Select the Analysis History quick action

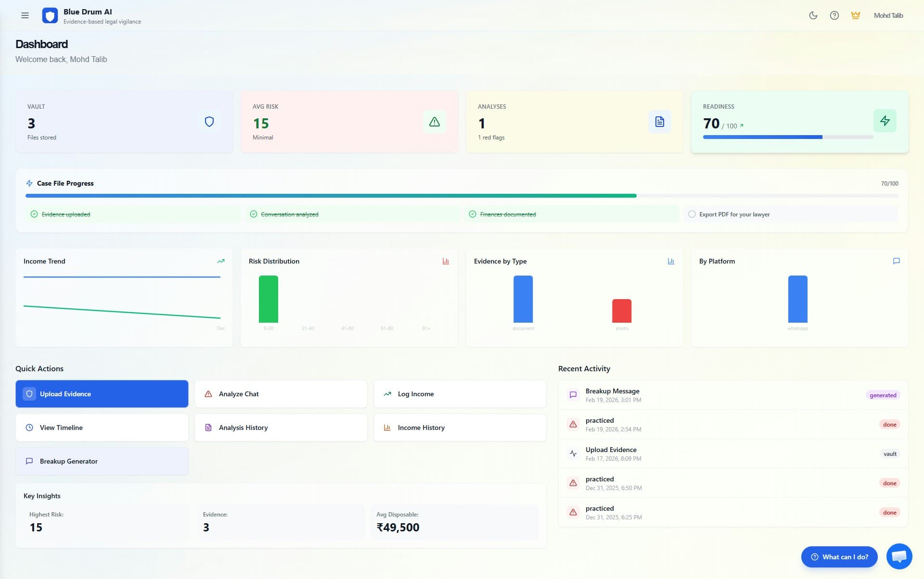281,427
